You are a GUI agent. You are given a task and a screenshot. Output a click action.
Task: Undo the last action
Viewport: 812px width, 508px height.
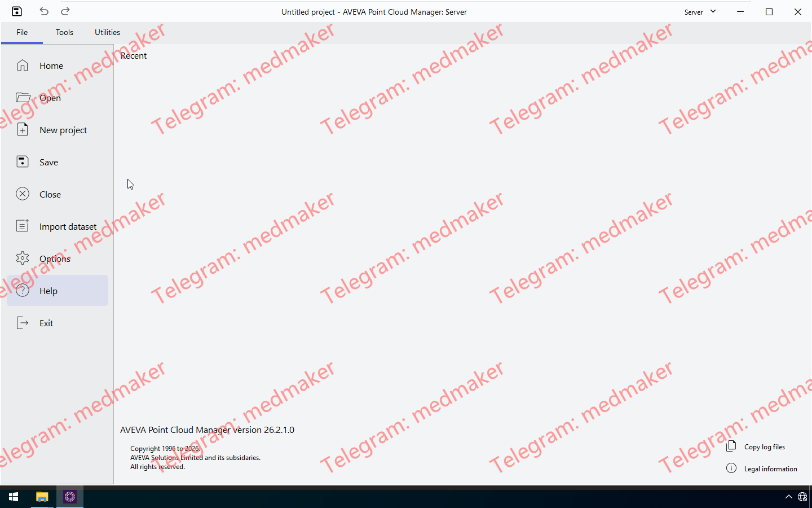(x=44, y=11)
